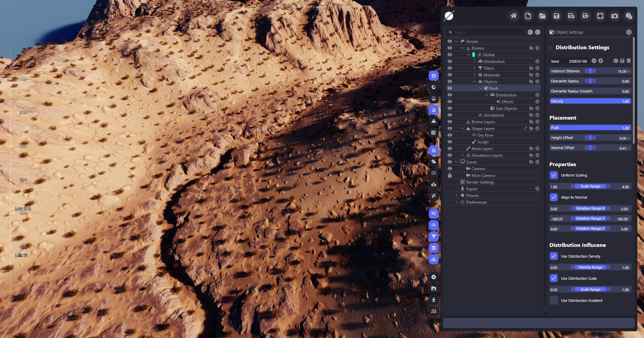Click the flame icon in viewport sidebar
This screenshot has height=338, width=644.
click(x=434, y=110)
